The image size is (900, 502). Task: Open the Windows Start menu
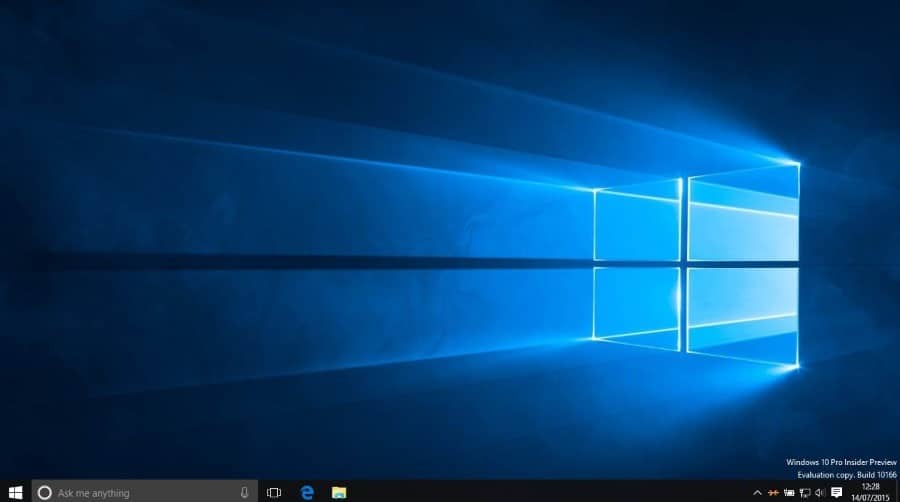tap(15, 492)
